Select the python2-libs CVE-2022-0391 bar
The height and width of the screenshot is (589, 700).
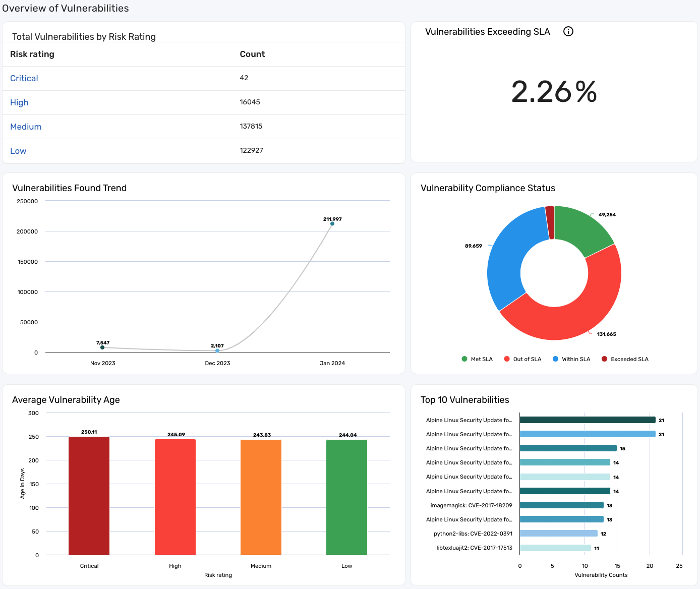(558, 534)
